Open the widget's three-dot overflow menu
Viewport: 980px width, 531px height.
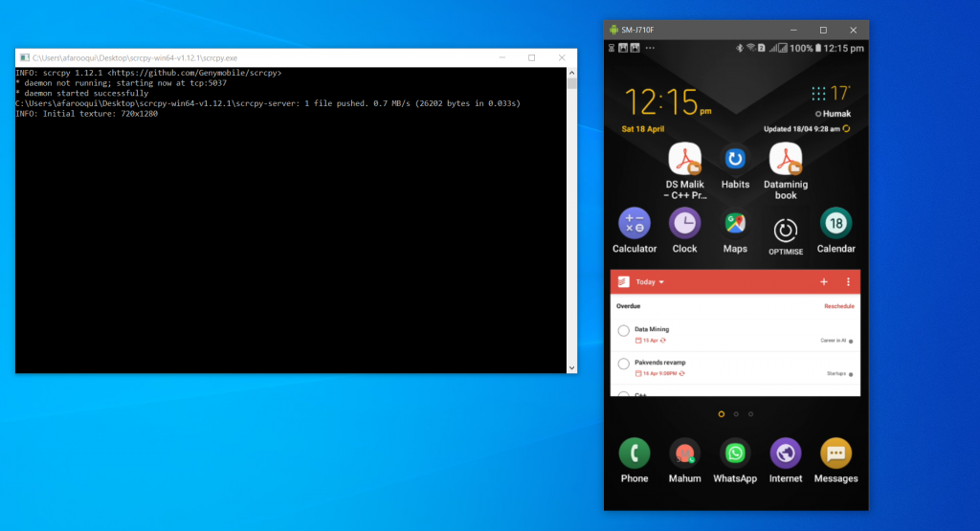pos(848,281)
